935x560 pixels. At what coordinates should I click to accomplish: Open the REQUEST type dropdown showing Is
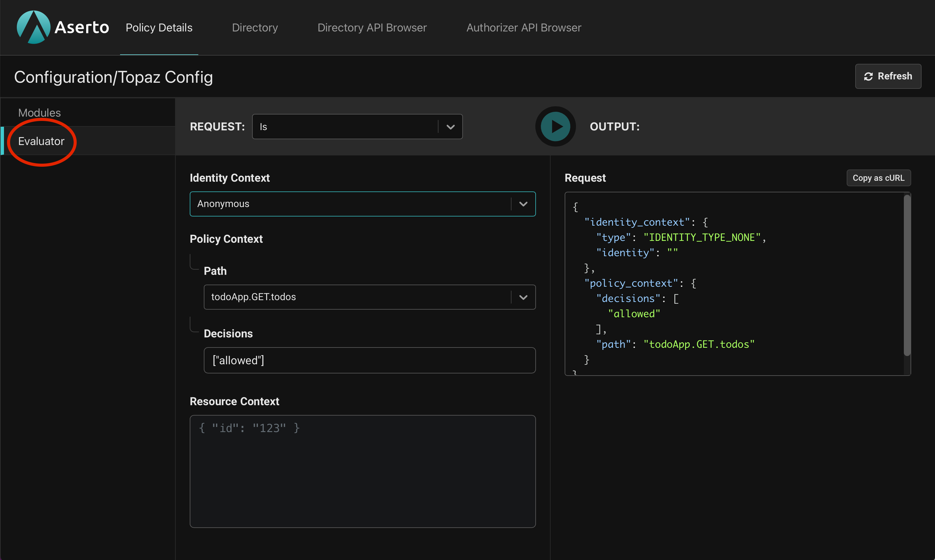coord(357,126)
